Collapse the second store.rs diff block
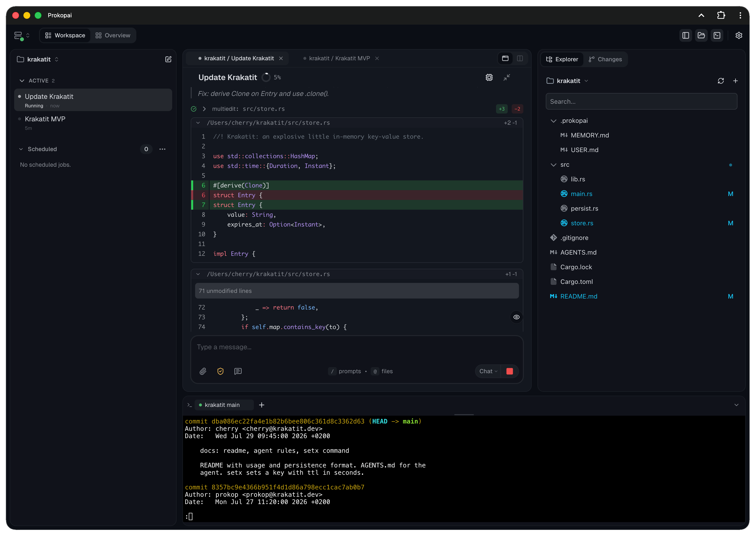Image resolution: width=756 pixels, height=537 pixels. point(198,274)
